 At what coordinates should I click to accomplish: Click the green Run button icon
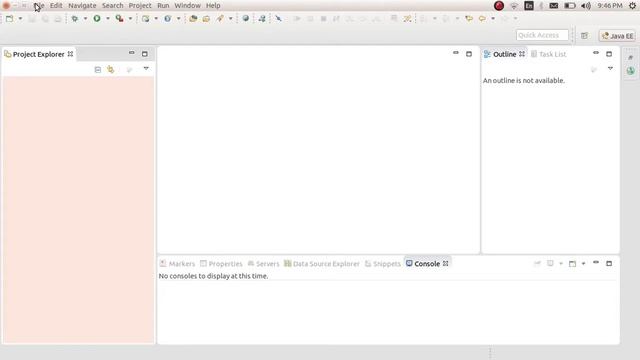click(97, 18)
